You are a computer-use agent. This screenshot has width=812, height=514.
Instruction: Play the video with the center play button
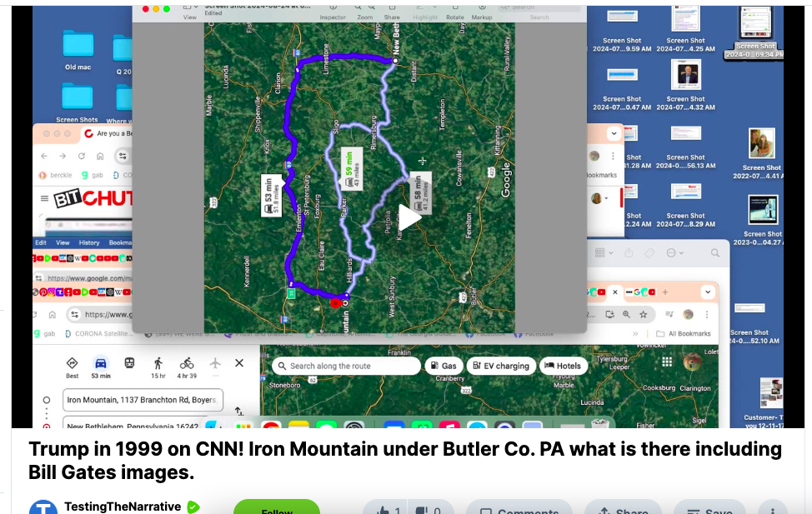tap(409, 217)
